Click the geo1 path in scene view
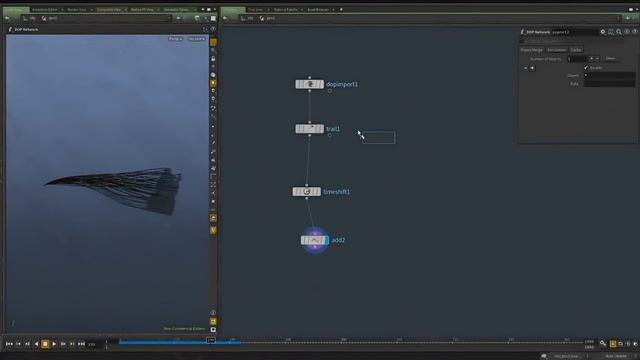This screenshot has width=640, height=360. [50, 18]
